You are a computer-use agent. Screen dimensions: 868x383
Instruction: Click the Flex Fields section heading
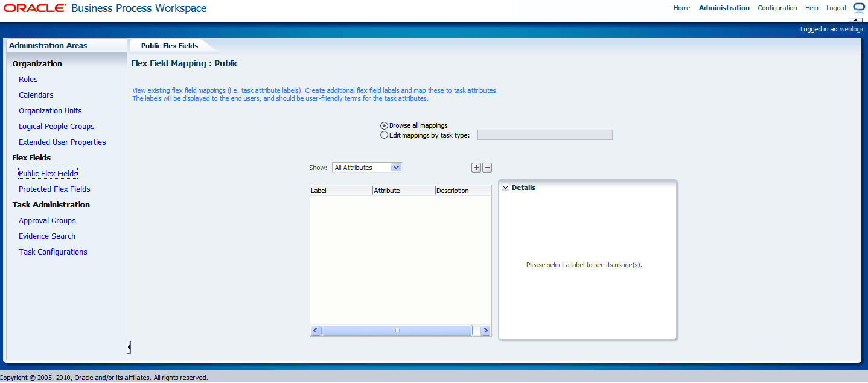[32, 158]
